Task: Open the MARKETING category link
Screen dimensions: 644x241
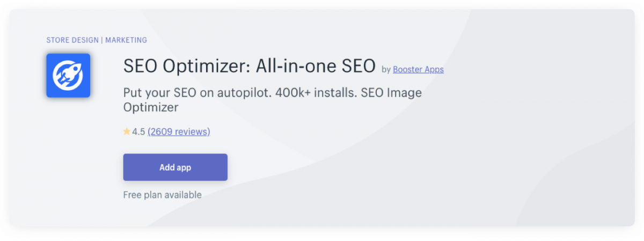Action: pyautogui.click(x=126, y=40)
